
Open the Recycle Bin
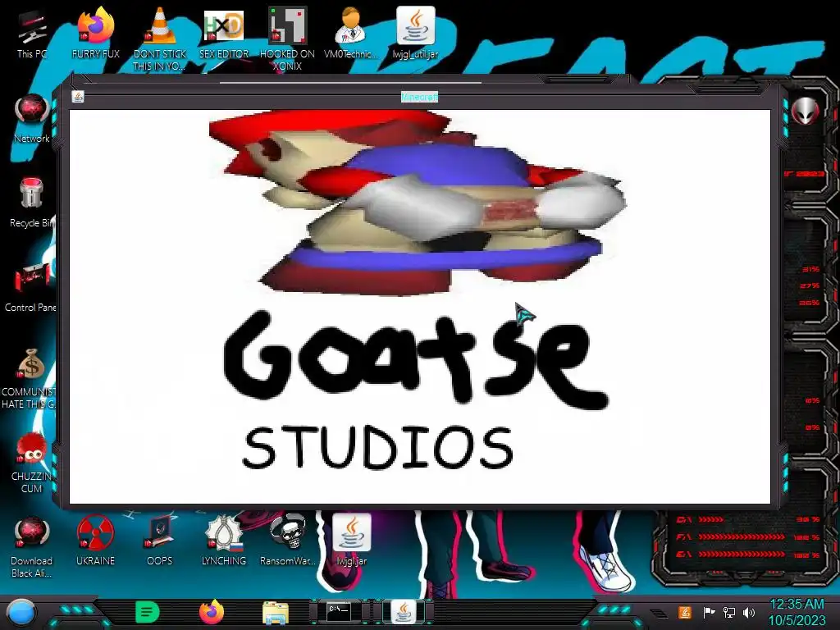(x=32, y=203)
